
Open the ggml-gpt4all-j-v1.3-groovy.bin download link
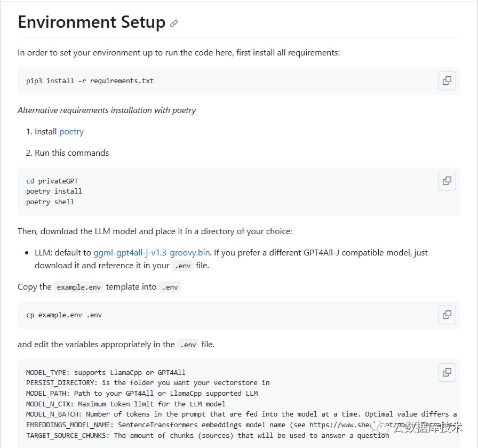(152, 253)
